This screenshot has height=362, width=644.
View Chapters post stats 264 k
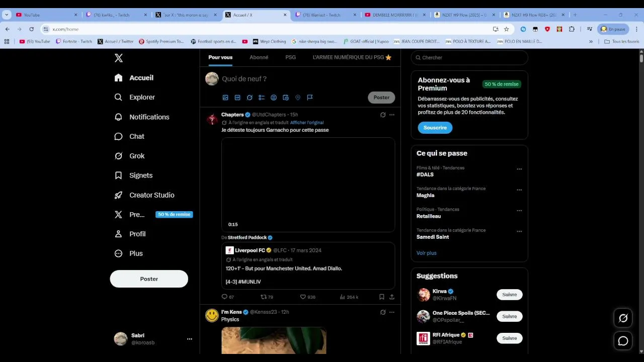coord(349,297)
